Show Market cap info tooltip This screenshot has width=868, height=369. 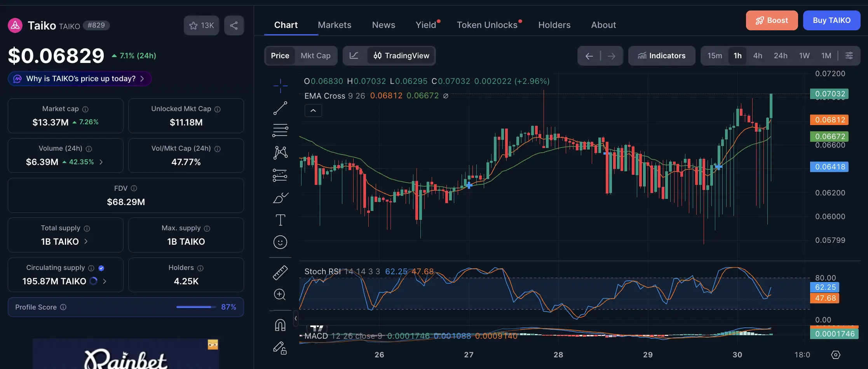coord(85,110)
